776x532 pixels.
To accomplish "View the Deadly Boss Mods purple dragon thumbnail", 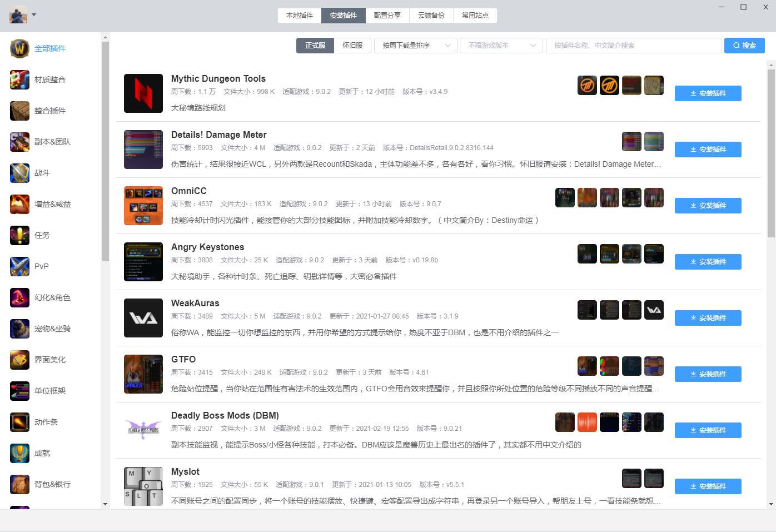I will (x=143, y=430).
